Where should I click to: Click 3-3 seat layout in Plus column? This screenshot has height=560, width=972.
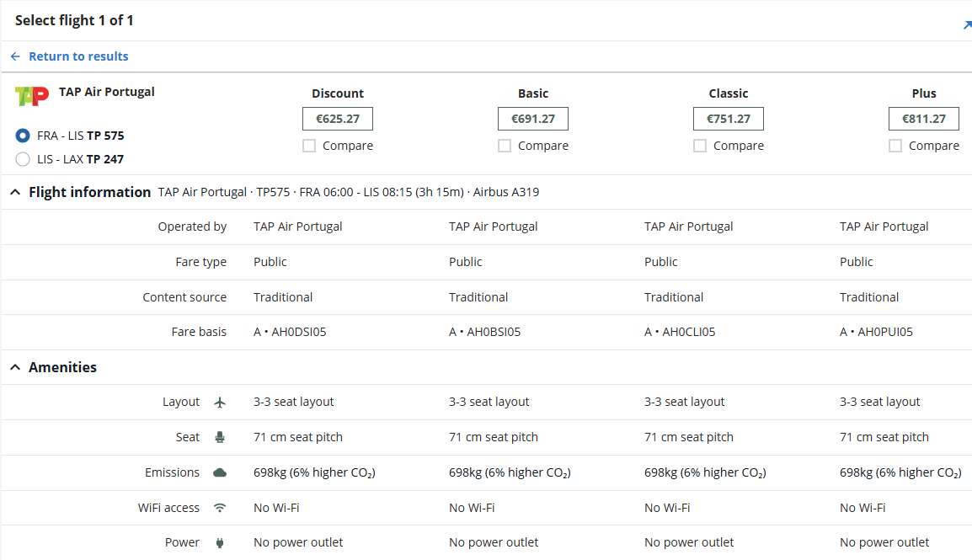(879, 402)
